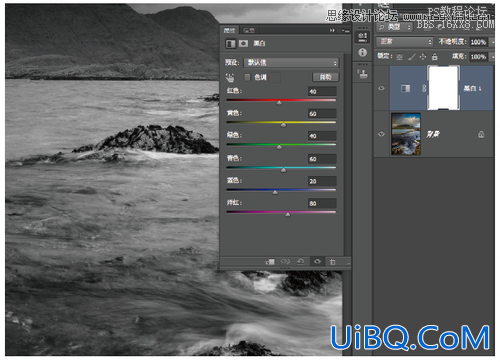Clip adjustment to layer below icon
The height and width of the screenshot is (362, 500).
[270, 262]
